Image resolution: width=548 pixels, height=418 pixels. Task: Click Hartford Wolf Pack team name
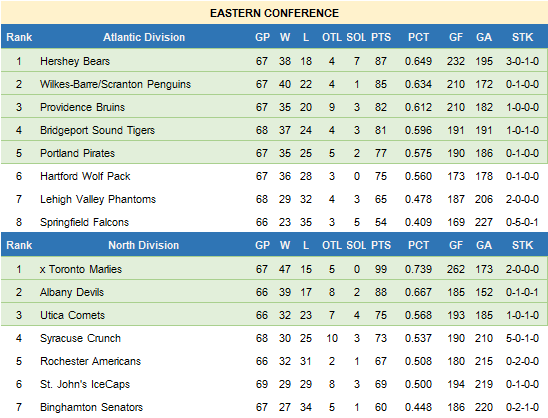pos(85,176)
